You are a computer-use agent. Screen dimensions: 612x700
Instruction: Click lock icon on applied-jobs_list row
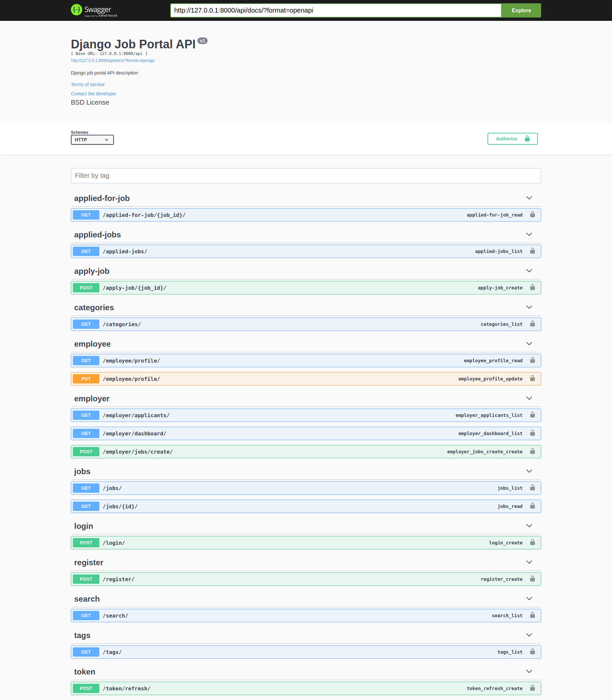(x=533, y=251)
